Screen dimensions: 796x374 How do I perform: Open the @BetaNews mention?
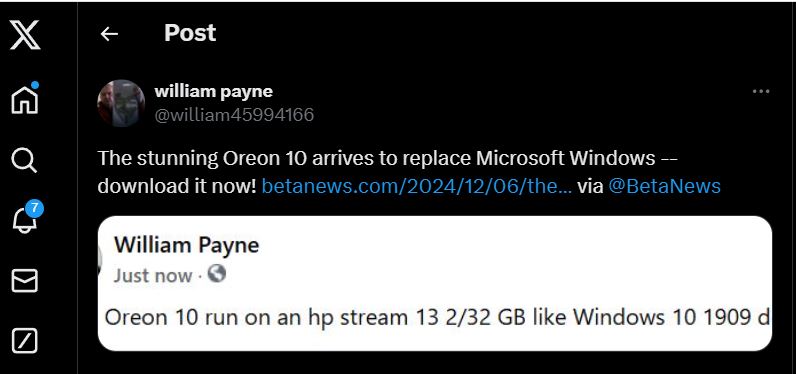point(664,186)
